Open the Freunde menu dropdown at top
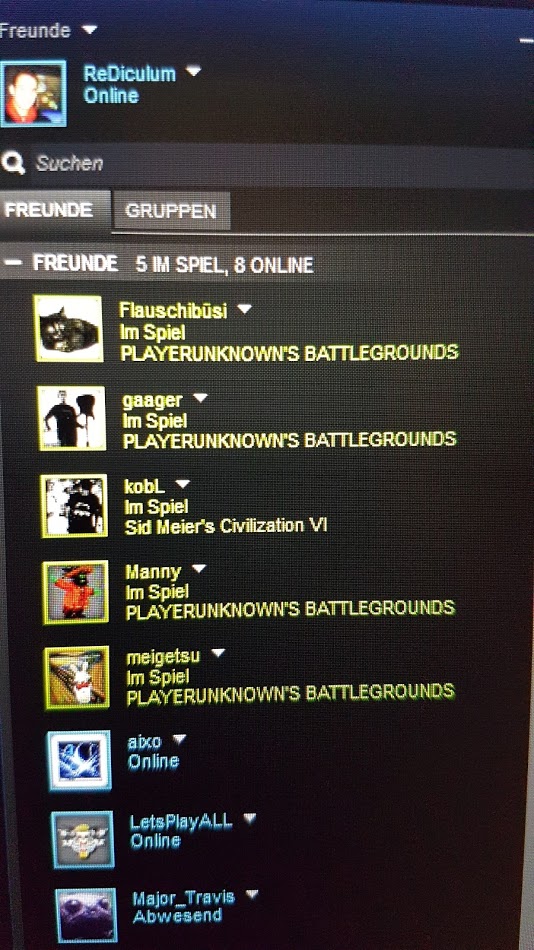 (90, 29)
